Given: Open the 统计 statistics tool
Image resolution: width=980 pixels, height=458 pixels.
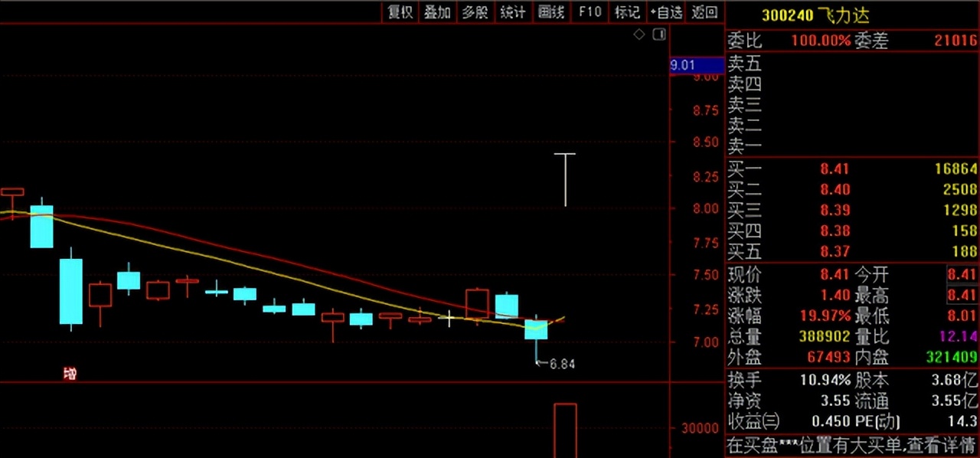Looking at the screenshot, I should (x=512, y=11).
